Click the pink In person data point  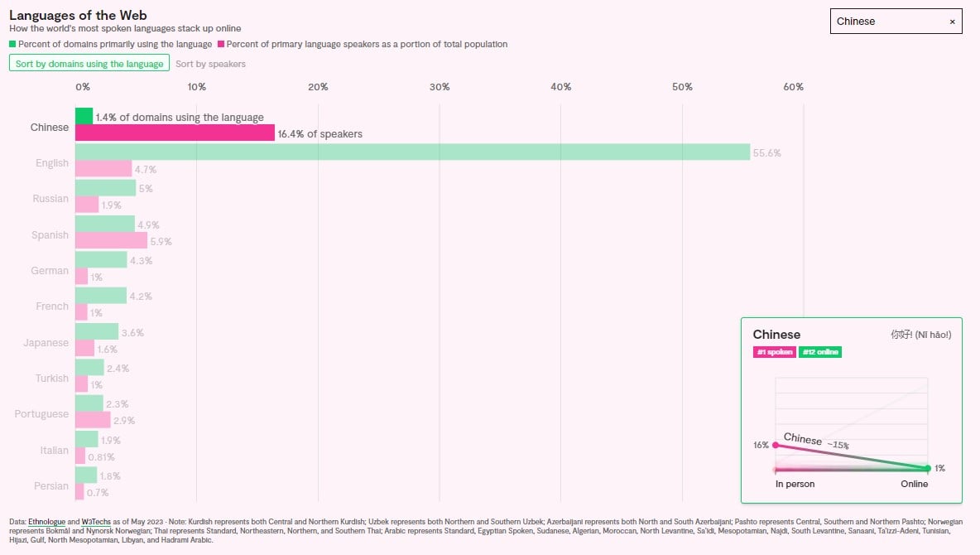click(776, 445)
